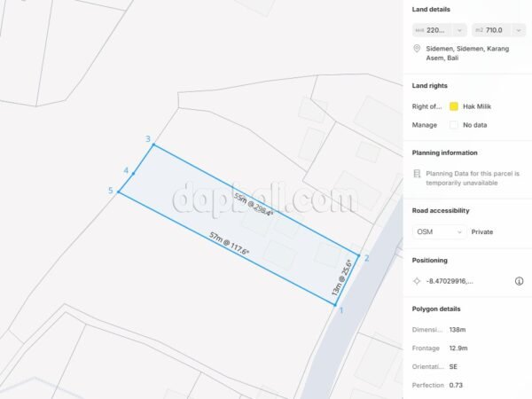This screenshot has width=532, height=399.
Task: Toggle the Hak Milik yellow swatch
Action: coord(454,106)
